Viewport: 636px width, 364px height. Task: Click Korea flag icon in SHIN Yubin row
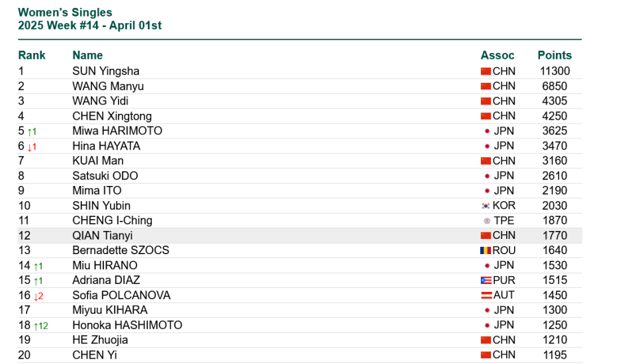[x=486, y=206]
